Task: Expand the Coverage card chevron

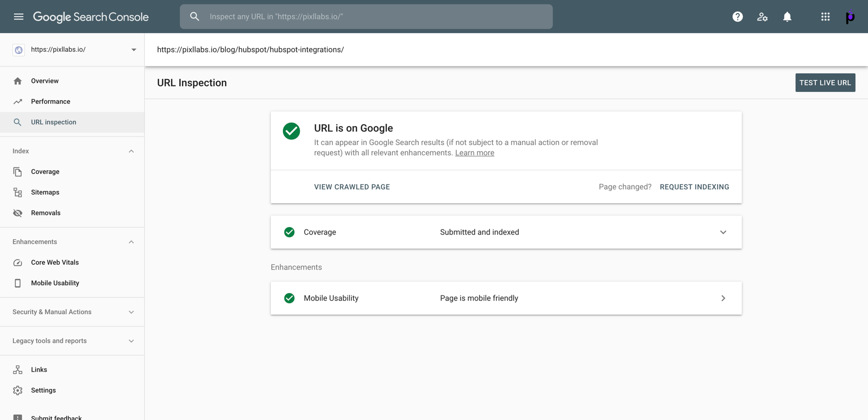Action: (x=723, y=232)
